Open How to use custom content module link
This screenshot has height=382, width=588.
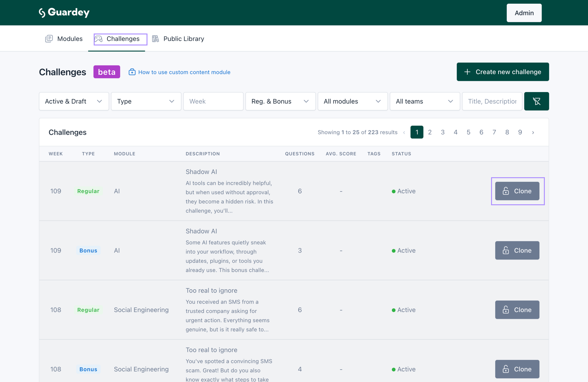tap(184, 72)
